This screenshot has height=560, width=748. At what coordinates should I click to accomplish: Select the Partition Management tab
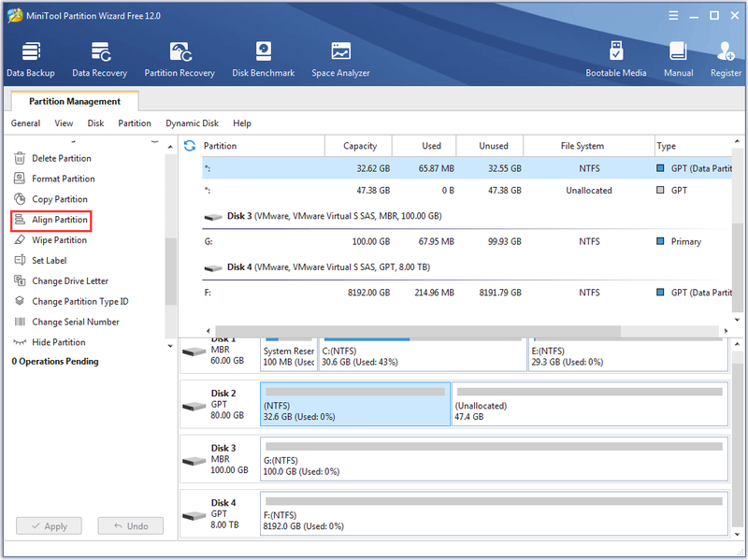(x=75, y=101)
